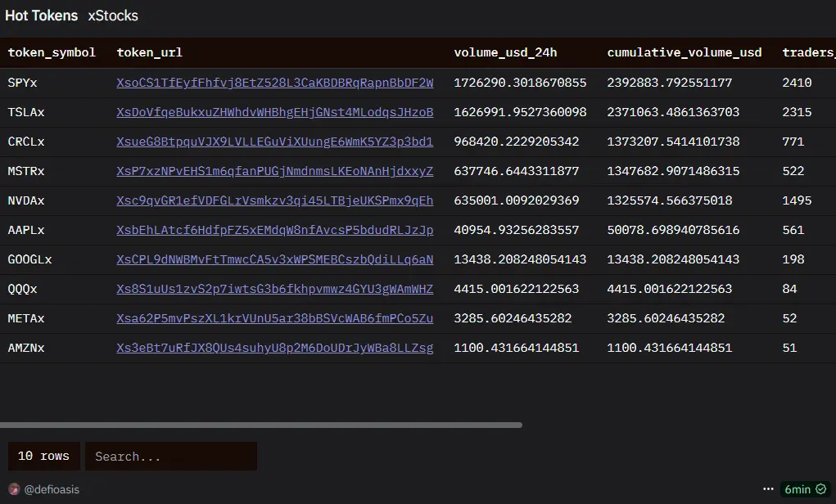836x504 pixels.
Task: Sort by the traders column header
Action: click(807, 52)
